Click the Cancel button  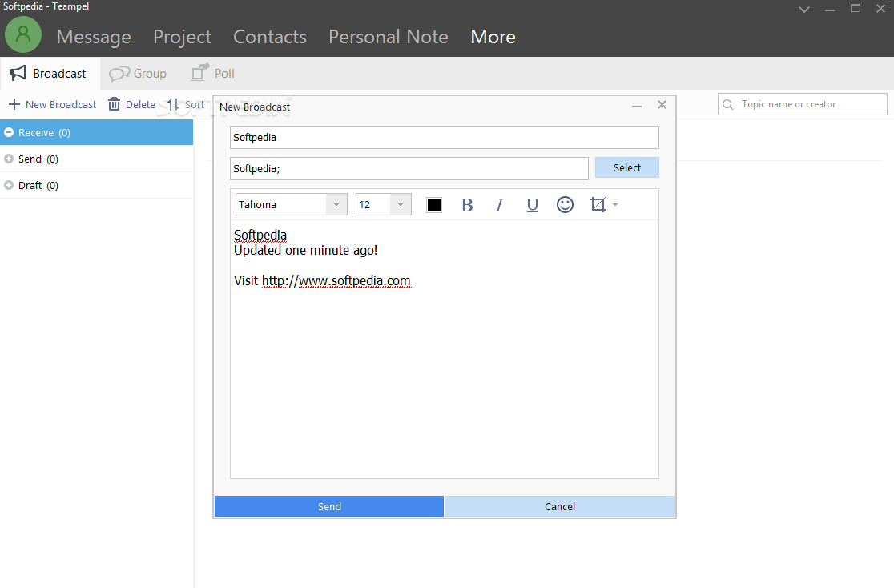(559, 506)
